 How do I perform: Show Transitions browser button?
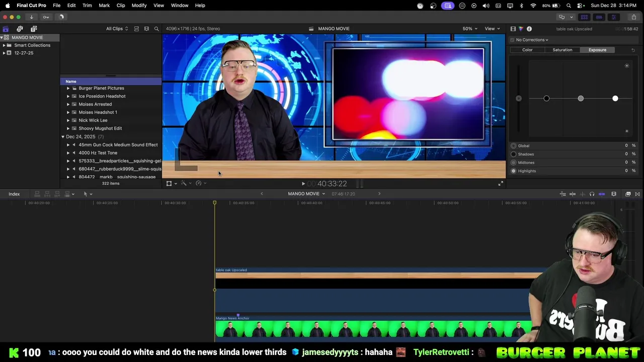(637, 194)
